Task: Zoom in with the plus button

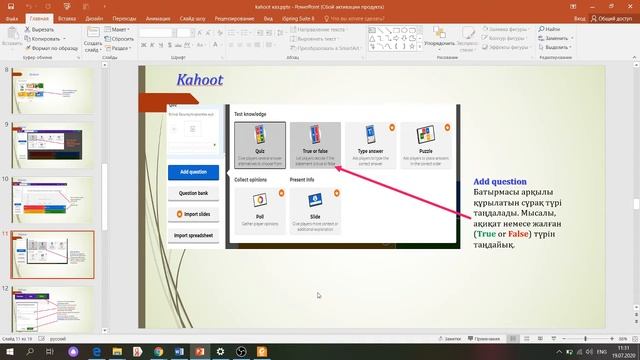Action: [x=612, y=339]
